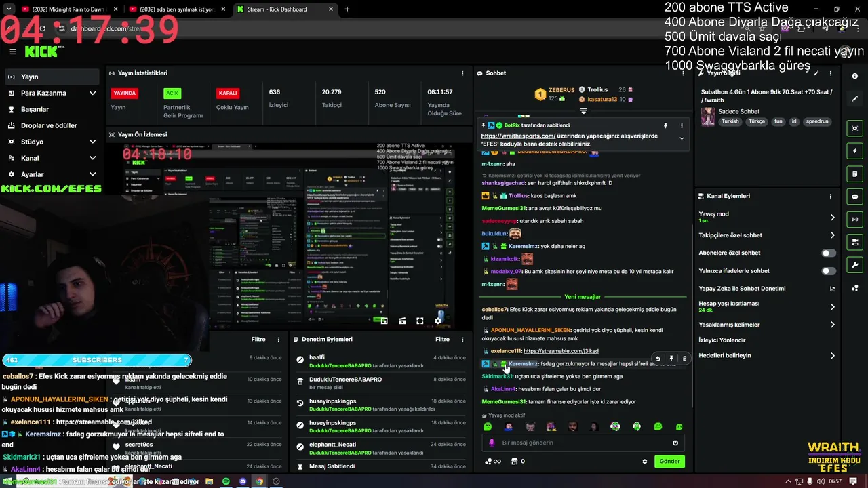This screenshot has height=488, width=868.
Task: Unpin the pinned chat message
Action: (x=665, y=125)
